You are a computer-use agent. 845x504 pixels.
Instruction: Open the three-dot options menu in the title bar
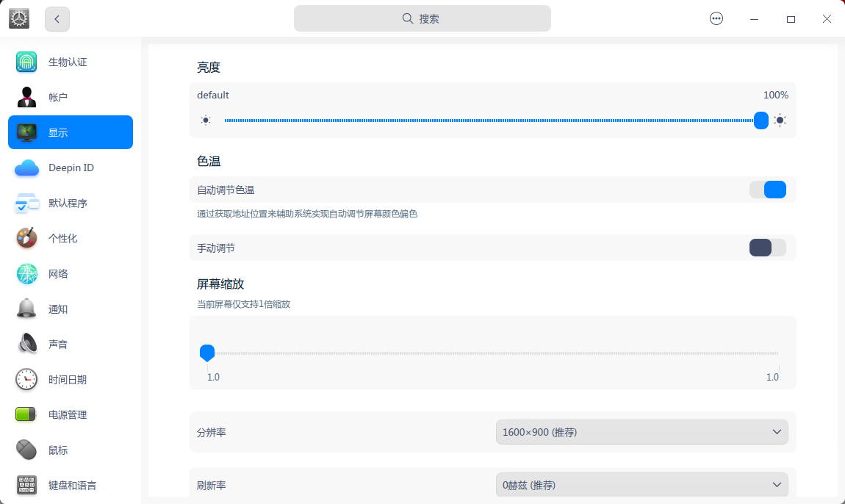click(716, 19)
